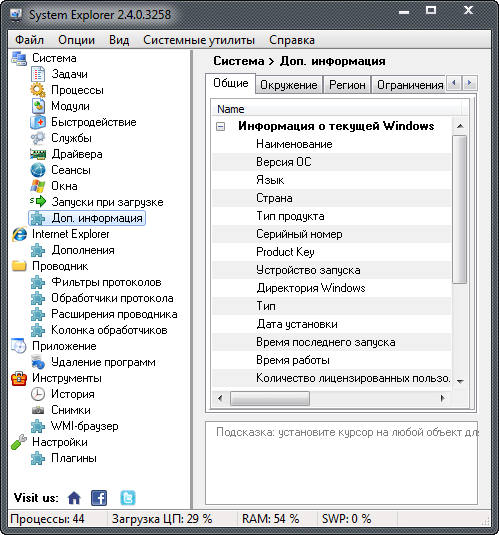Click the Снимки camera icon
Viewport: 499px width, 535px height.
[x=38, y=410]
